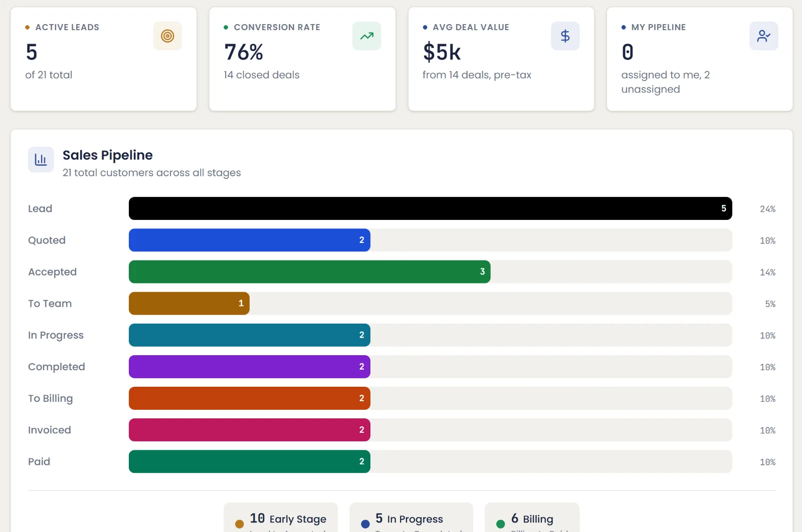Click the 5 In Progress summary chip
This screenshot has height=532, width=802.
(x=411, y=517)
